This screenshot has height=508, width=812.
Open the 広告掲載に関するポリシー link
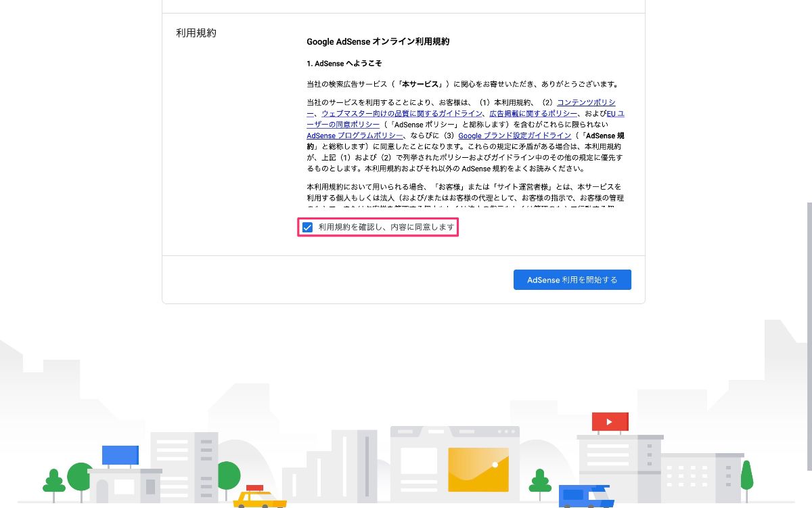pyautogui.click(x=533, y=114)
